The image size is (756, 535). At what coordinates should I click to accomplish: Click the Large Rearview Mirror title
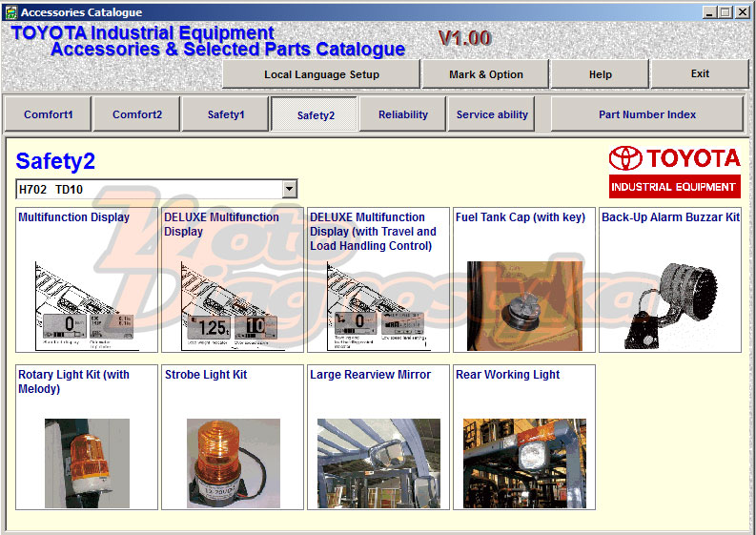pyautogui.click(x=370, y=375)
